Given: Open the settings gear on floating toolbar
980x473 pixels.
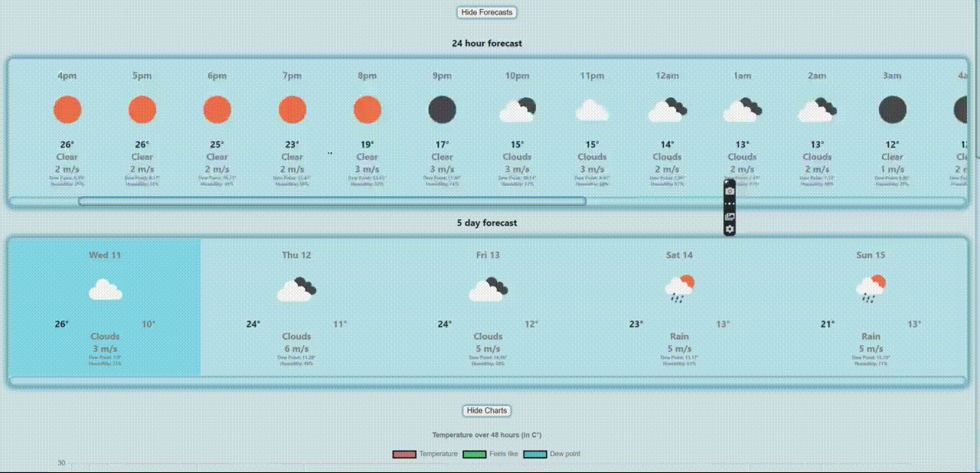Looking at the screenshot, I should coord(730,229).
